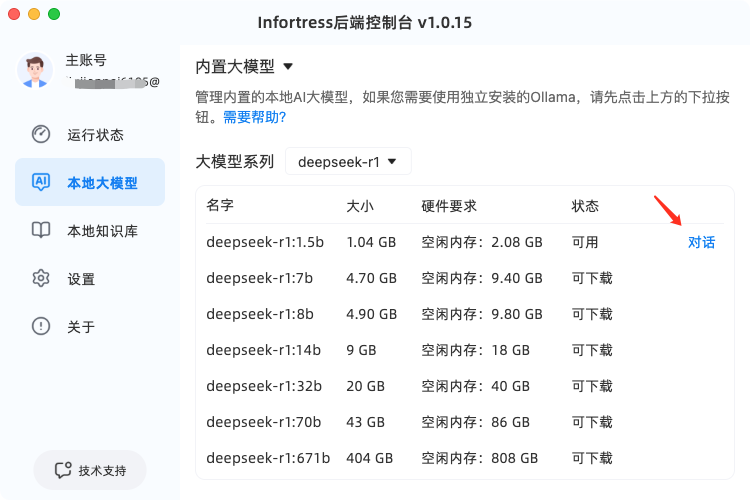Click the 硬件要求 column header
The height and width of the screenshot is (500, 750).
coord(449,206)
